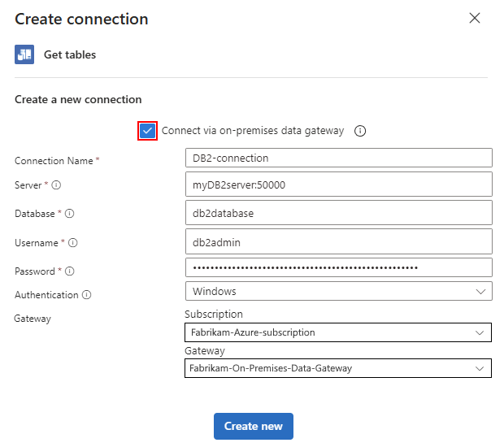Click the Get tables label
The width and height of the screenshot is (504, 447).
click(70, 55)
